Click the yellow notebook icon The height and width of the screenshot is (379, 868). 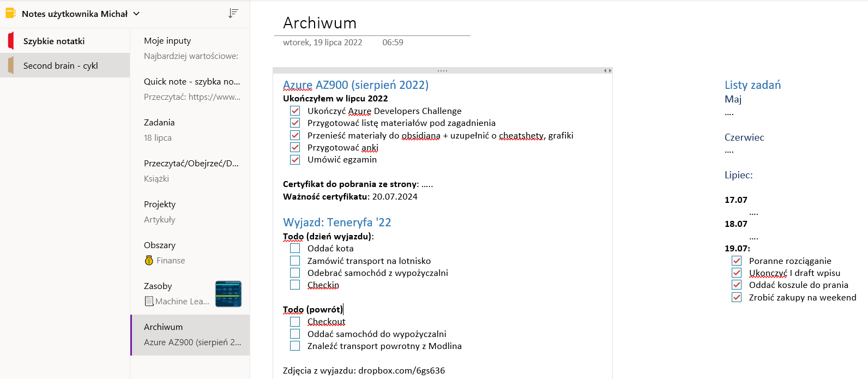pyautogui.click(x=10, y=13)
